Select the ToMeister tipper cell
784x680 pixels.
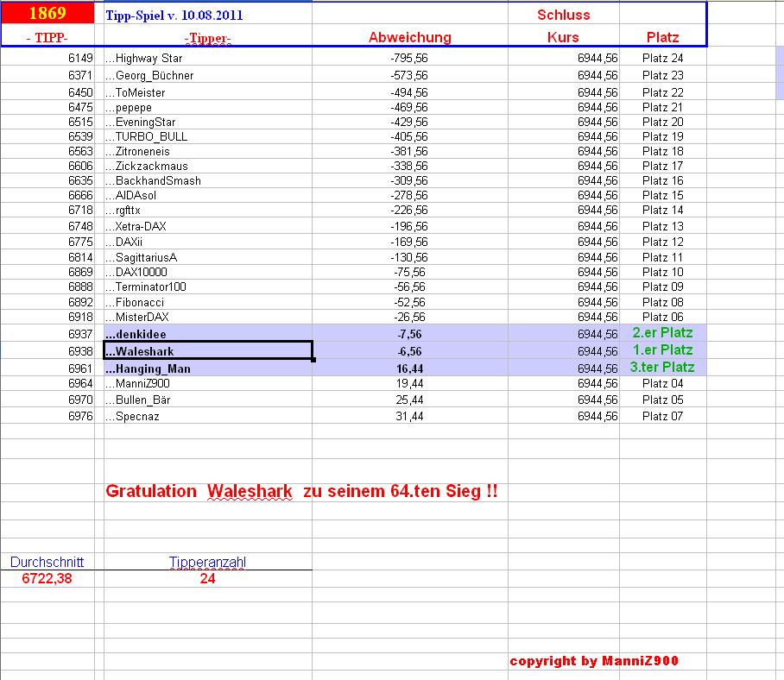pyautogui.click(x=207, y=92)
